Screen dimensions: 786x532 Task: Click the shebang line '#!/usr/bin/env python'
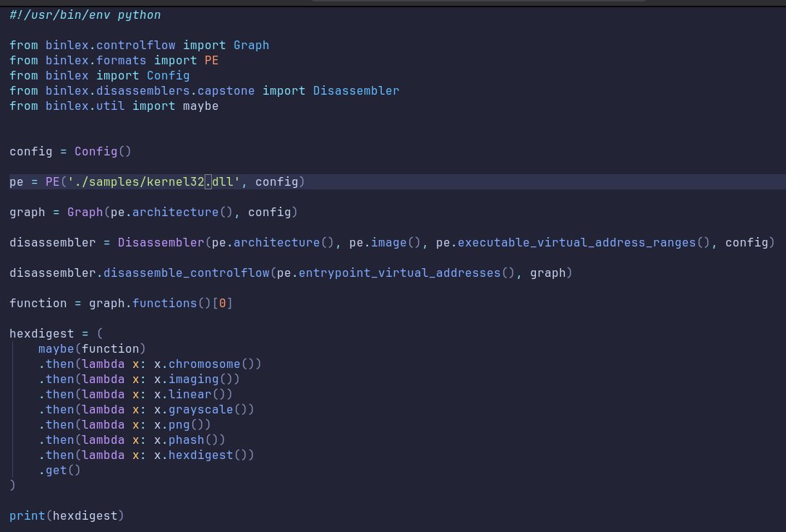coord(85,15)
